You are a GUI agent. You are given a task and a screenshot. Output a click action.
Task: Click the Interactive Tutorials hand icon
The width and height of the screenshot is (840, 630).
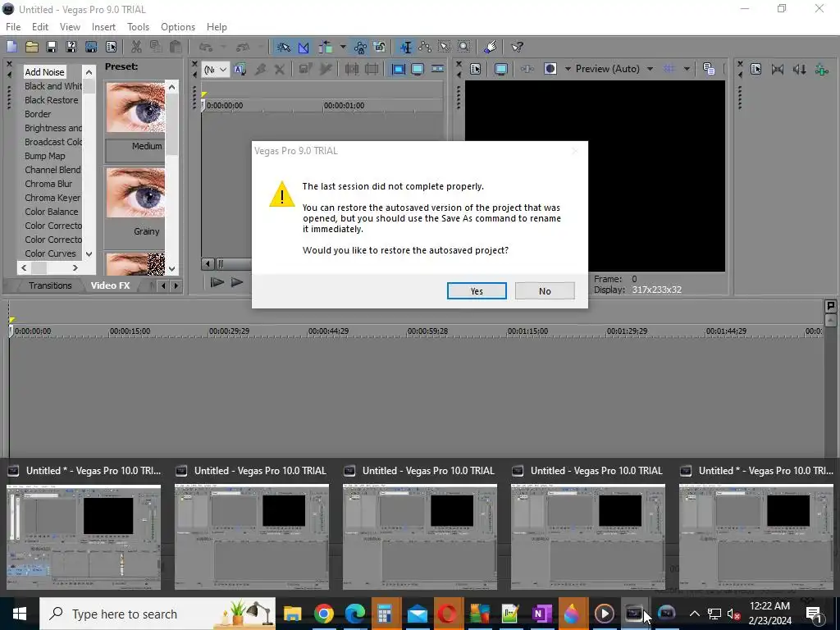tap(490, 47)
